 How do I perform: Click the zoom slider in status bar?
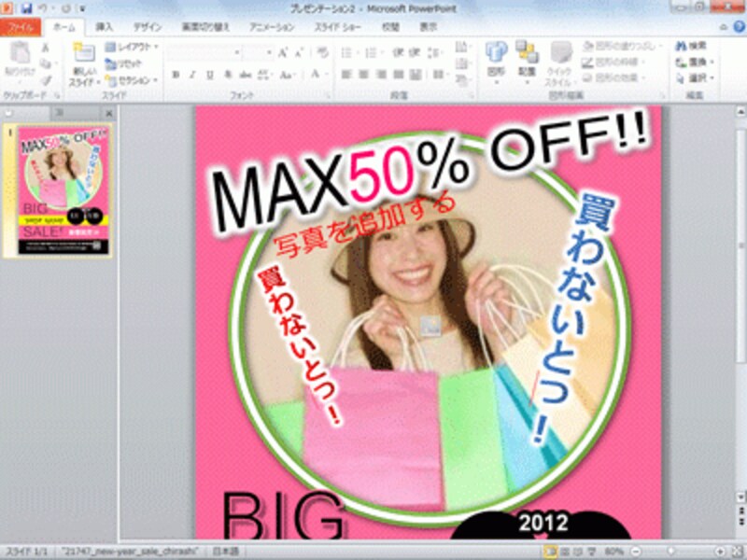click(680, 552)
